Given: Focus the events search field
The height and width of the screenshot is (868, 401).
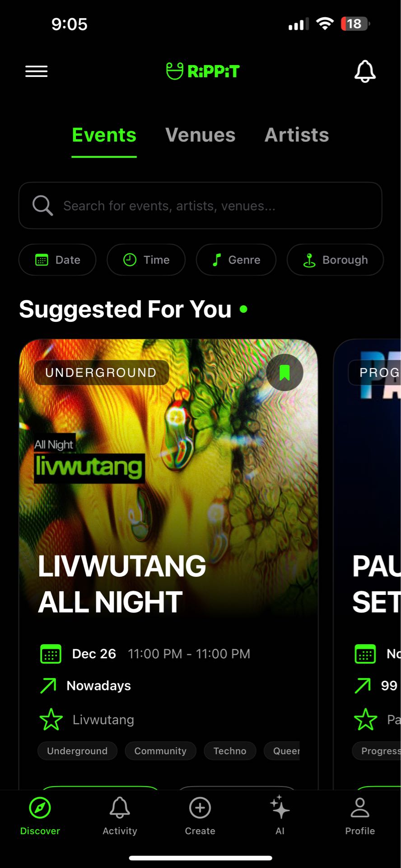Looking at the screenshot, I should [200, 206].
